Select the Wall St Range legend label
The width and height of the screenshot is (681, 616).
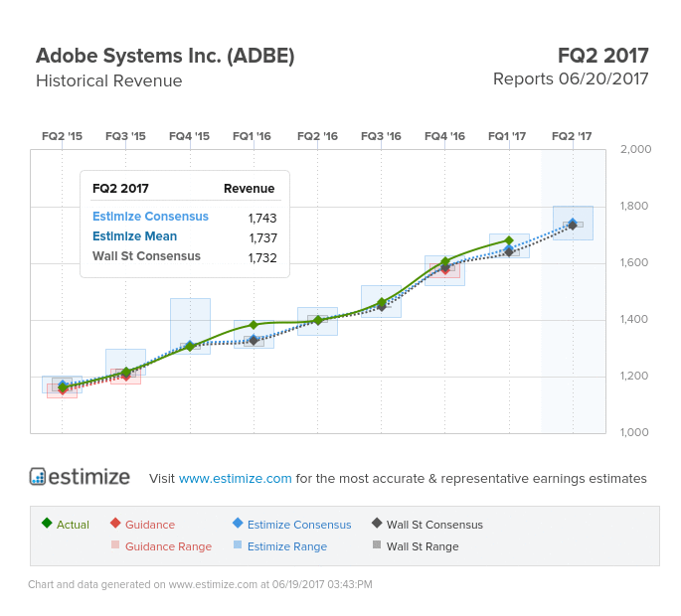click(x=423, y=546)
